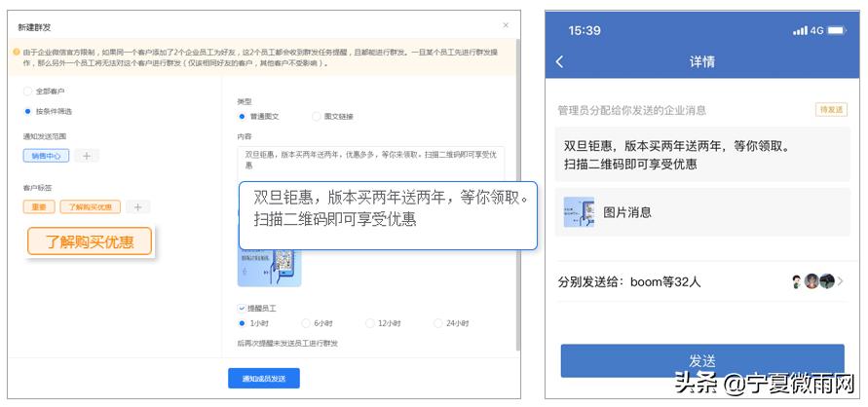
Task: Tap the 发送 button on phone screen
Action: (702, 361)
